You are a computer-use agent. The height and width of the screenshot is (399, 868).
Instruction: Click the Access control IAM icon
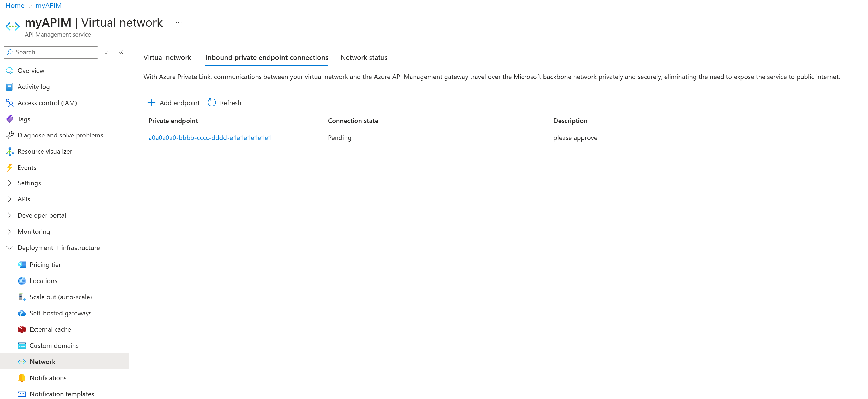point(10,102)
